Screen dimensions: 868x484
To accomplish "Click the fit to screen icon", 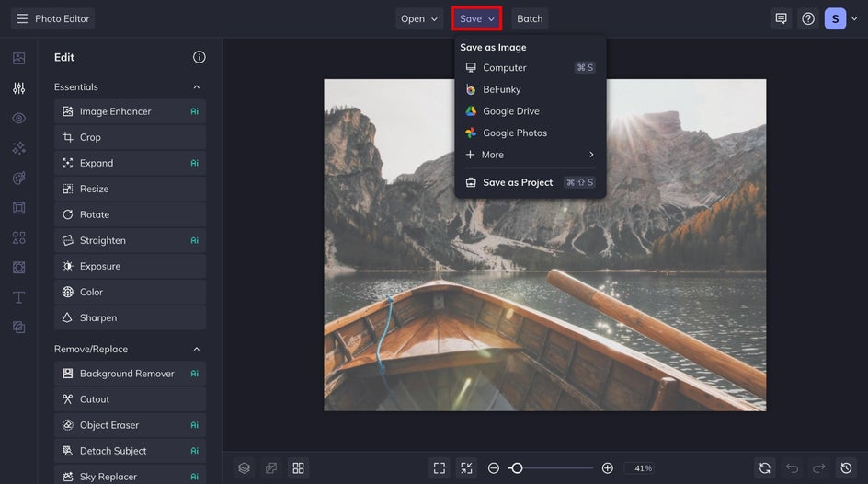I will (439, 468).
